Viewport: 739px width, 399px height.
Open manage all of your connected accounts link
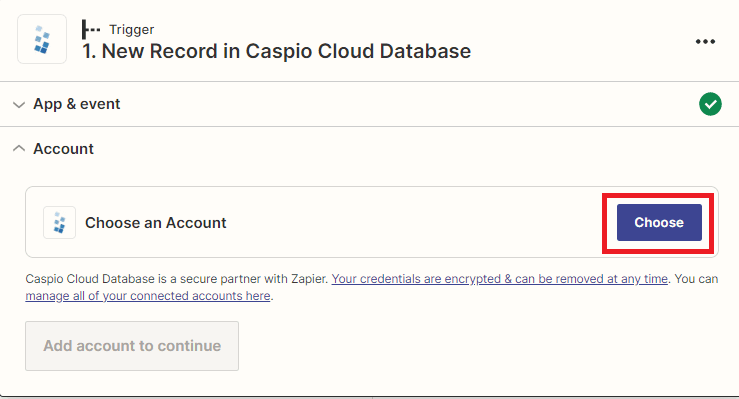click(x=148, y=296)
